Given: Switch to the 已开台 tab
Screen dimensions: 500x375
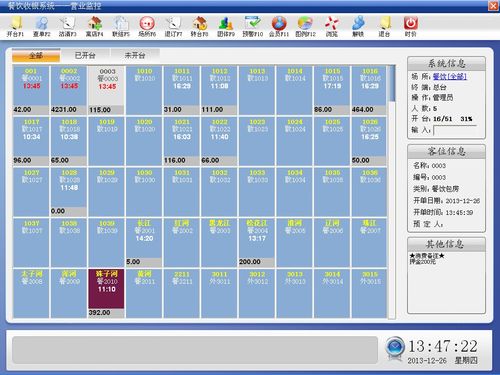Looking at the screenshot, I should [x=85, y=55].
